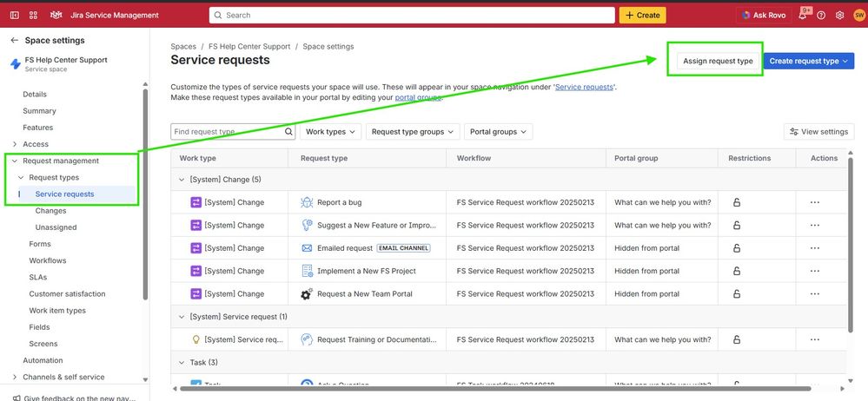Collapse the Request types subsection
Image resolution: width=868 pixels, height=401 pixels.
tap(21, 178)
